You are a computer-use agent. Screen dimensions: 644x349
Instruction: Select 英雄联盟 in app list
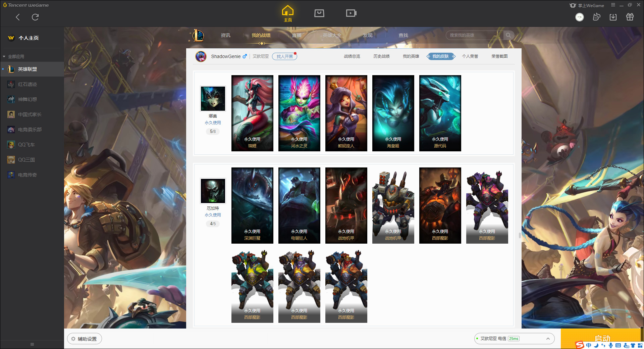[x=32, y=69]
